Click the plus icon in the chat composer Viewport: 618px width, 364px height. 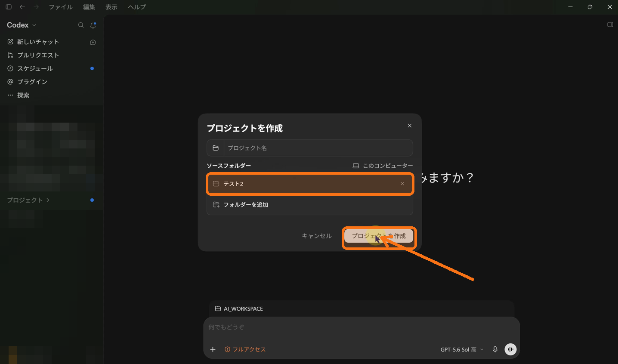click(213, 349)
